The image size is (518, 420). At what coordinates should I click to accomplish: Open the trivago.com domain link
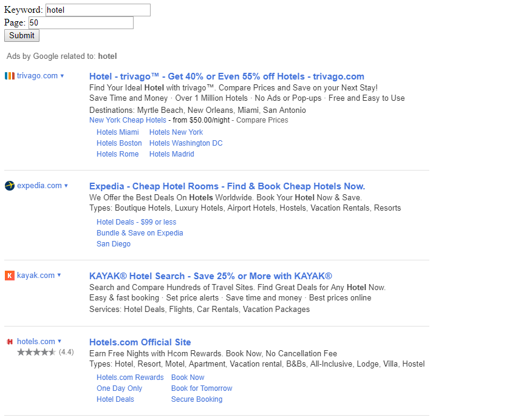click(37, 76)
